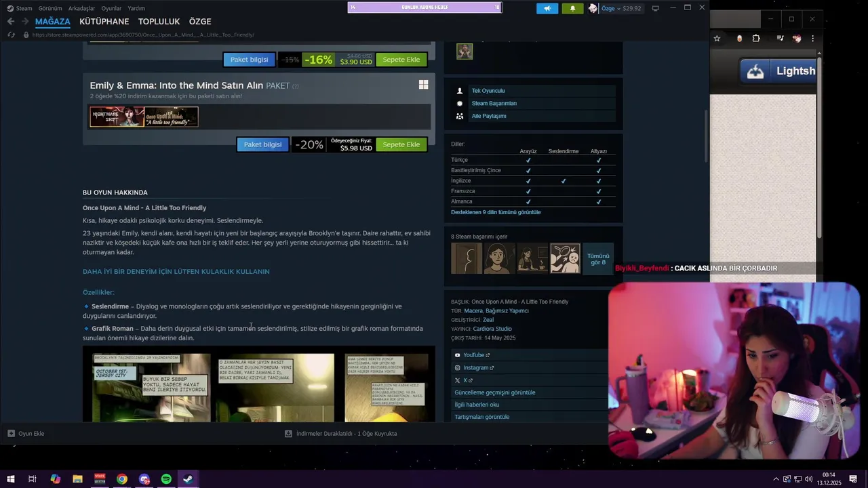The width and height of the screenshot is (868, 488).
Task: Switch to the ÖZGE profile tab
Action: click(200, 22)
